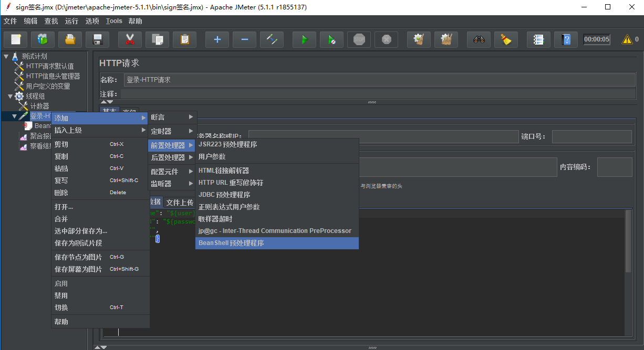Start the test with green play icon
The height and width of the screenshot is (350, 644).
point(304,39)
